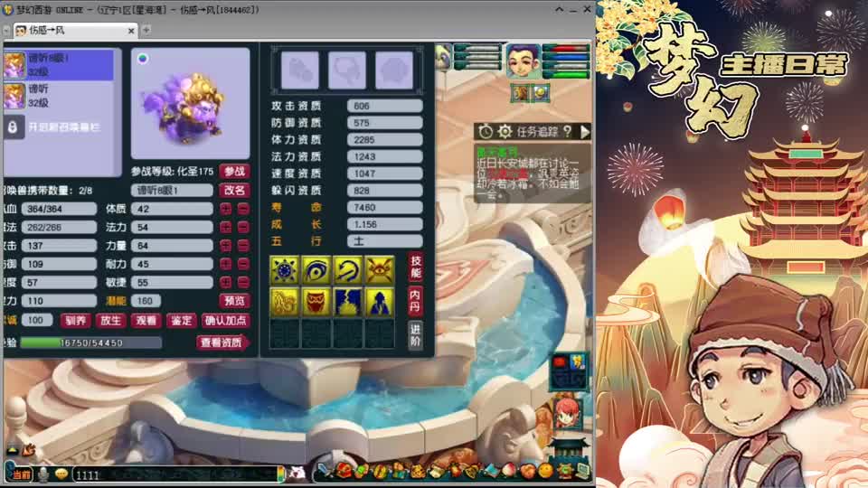
Task: Click the blue lightning skill icon in the second skill row
Action: (x=347, y=302)
